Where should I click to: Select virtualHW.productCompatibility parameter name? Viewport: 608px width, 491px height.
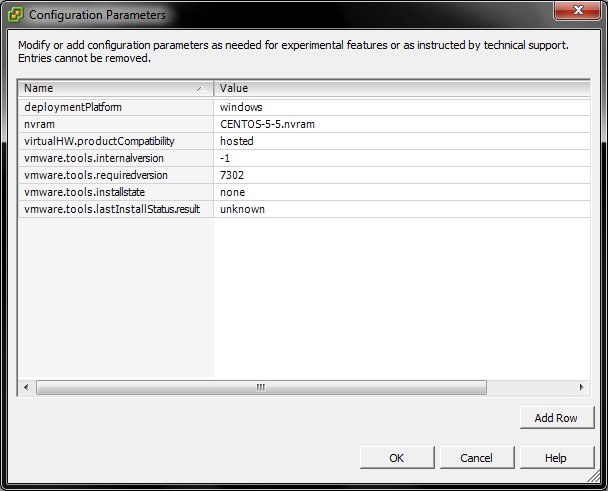pyautogui.click(x=116, y=141)
